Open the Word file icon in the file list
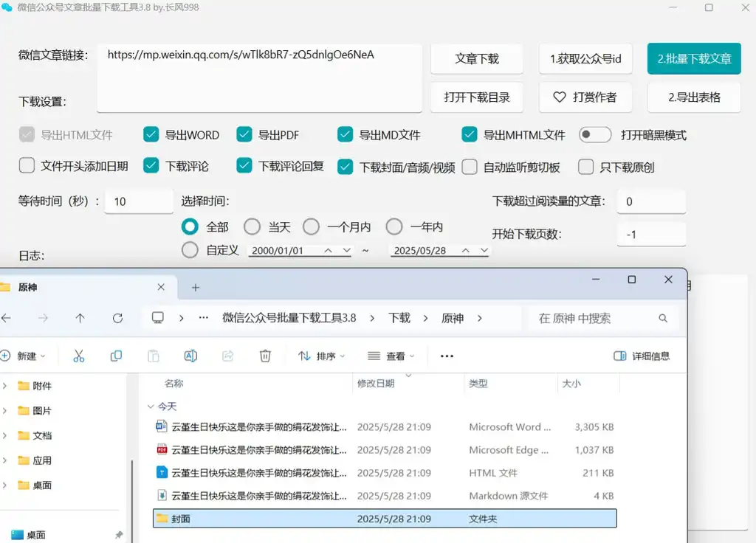The width and height of the screenshot is (756, 543). [162, 426]
